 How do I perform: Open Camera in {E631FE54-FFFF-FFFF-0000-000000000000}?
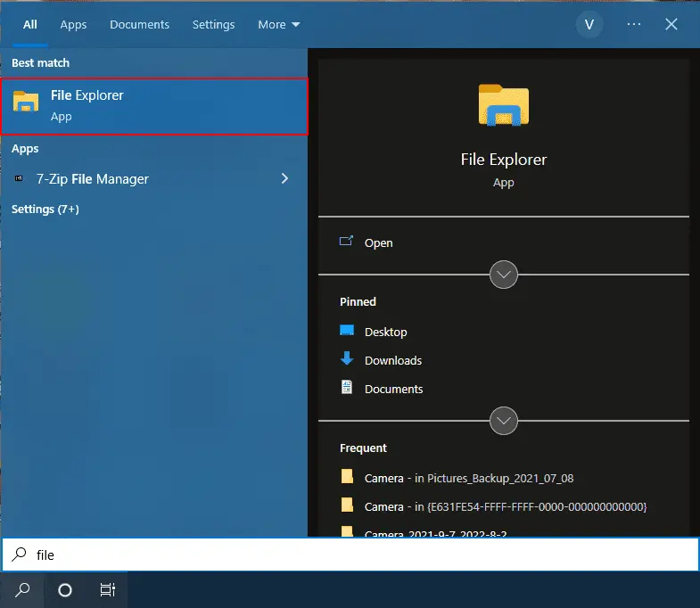tap(506, 507)
